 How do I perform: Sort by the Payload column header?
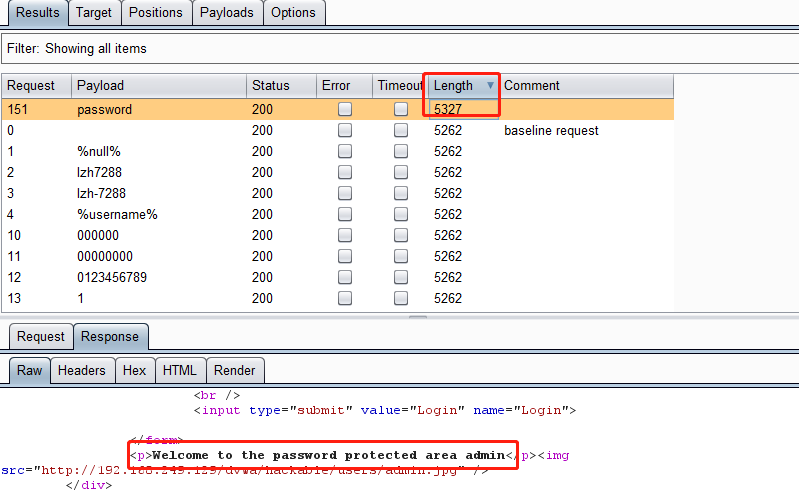click(159, 86)
